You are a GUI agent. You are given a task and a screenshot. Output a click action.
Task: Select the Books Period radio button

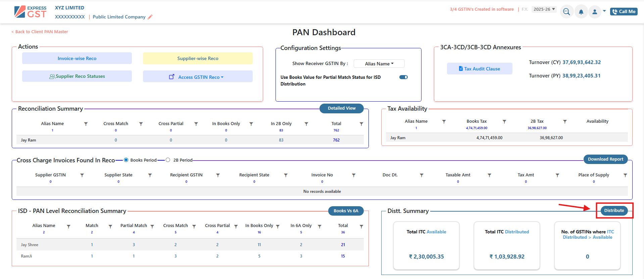point(126,160)
